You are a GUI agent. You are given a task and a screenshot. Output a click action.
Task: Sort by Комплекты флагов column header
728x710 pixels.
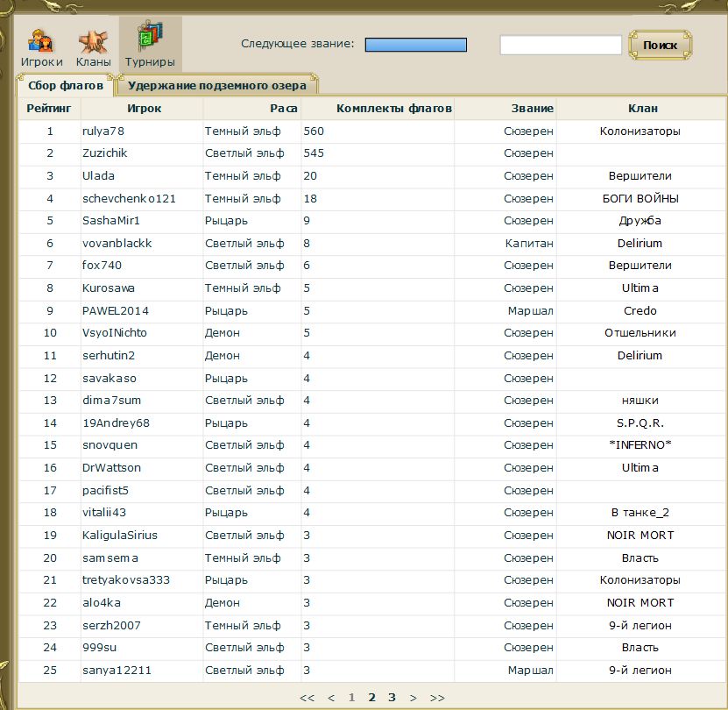pyautogui.click(x=394, y=109)
